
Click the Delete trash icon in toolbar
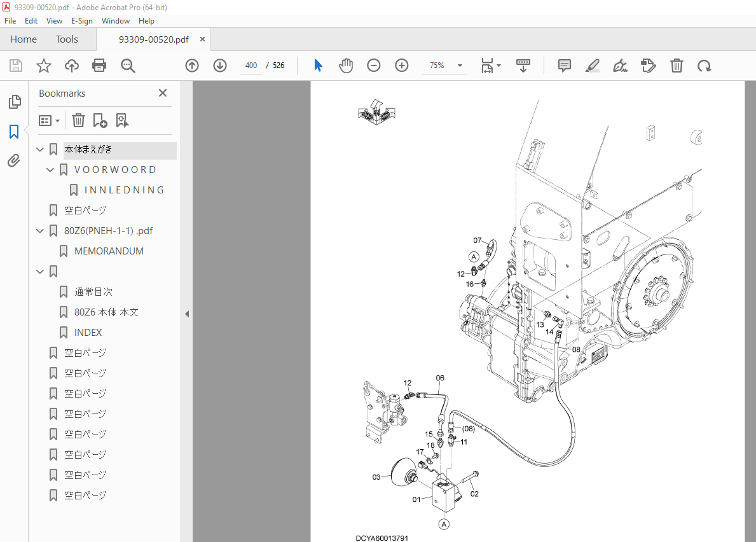(677, 66)
